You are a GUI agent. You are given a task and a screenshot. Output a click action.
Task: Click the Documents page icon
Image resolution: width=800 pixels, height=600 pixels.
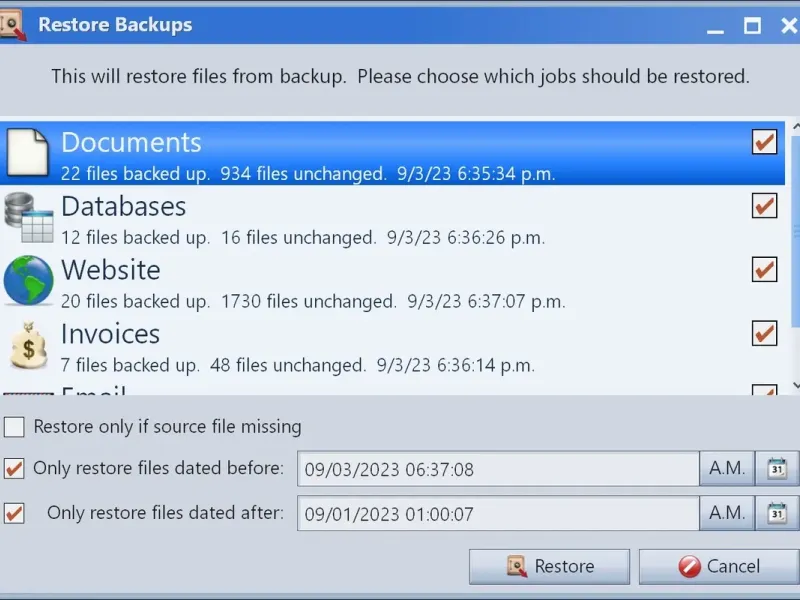(x=28, y=155)
